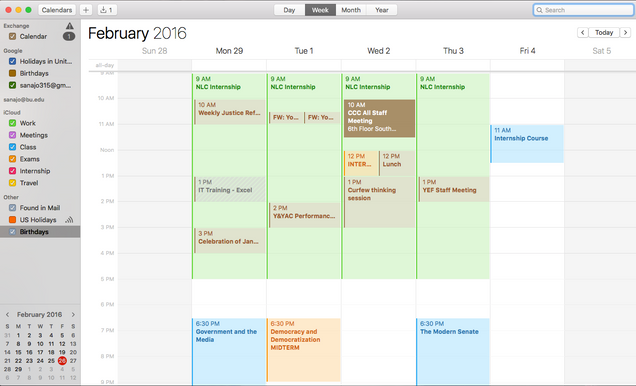Switch to Week view
This screenshot has height=386, width=636.
[x=320, y=10]
